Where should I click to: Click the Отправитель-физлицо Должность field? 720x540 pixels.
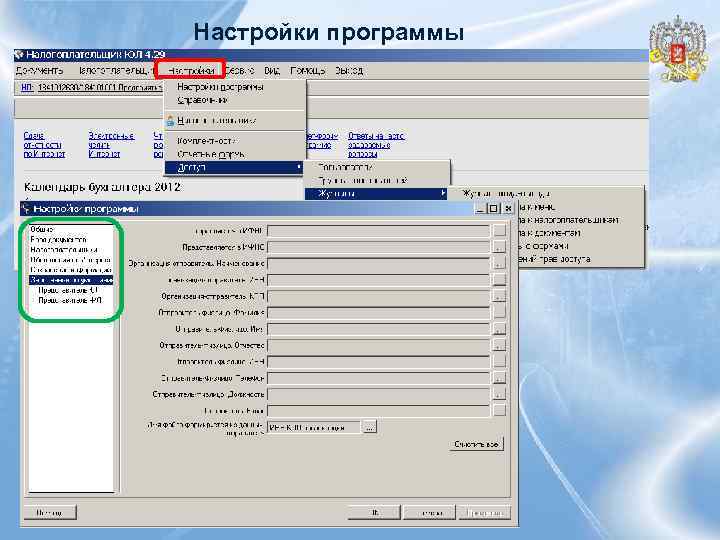point(378,394)
